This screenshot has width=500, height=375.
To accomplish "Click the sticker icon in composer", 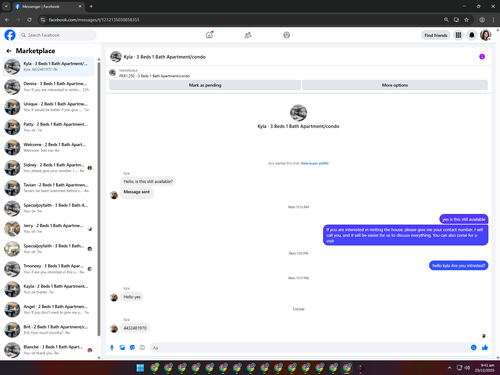I will (x=132, y=348).
